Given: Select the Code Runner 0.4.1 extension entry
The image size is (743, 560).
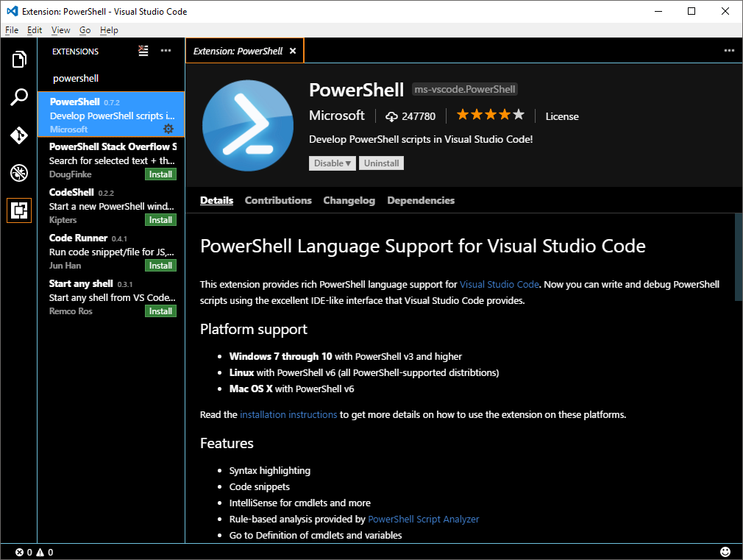Looking at the screenshot, I should 111,252.
